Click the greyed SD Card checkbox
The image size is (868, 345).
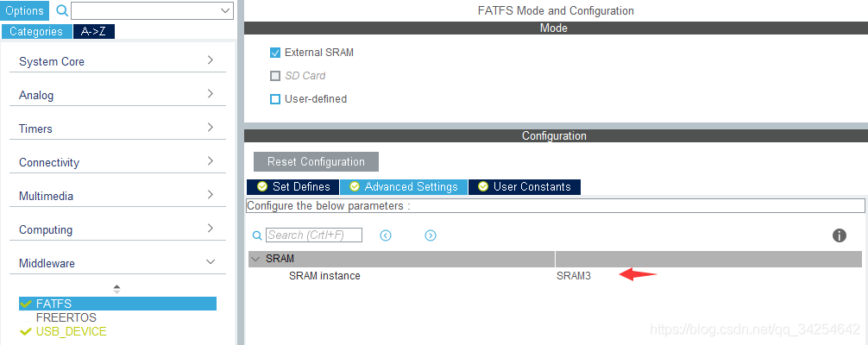pos(275,76)
